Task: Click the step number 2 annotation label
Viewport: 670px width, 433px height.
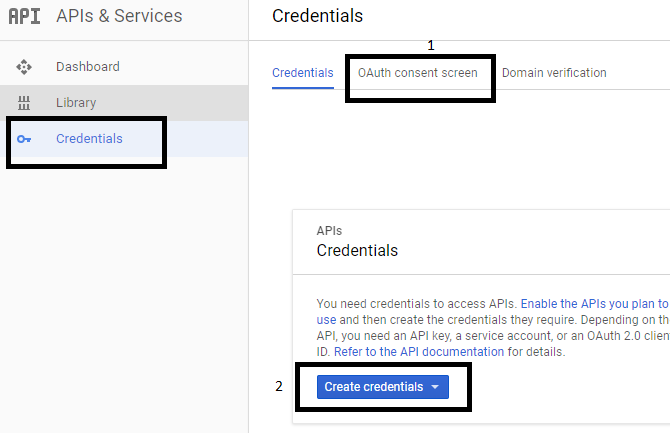Action: pyautogui.click(x=279, y=387)
